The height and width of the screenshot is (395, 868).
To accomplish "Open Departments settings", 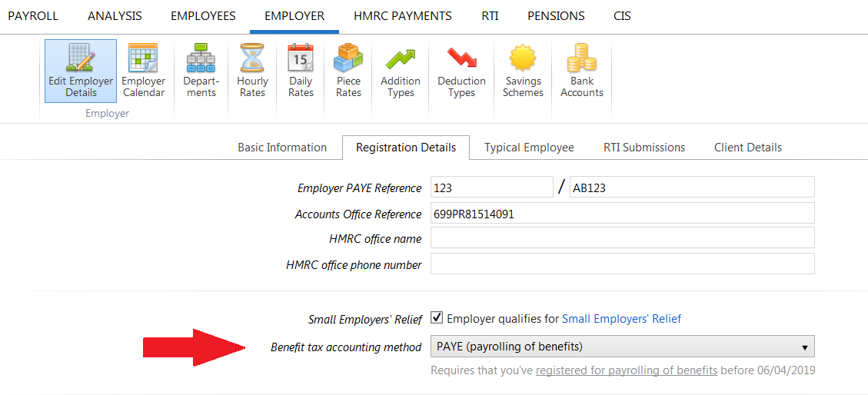I will pyautogui.click(x=201, y=71).
